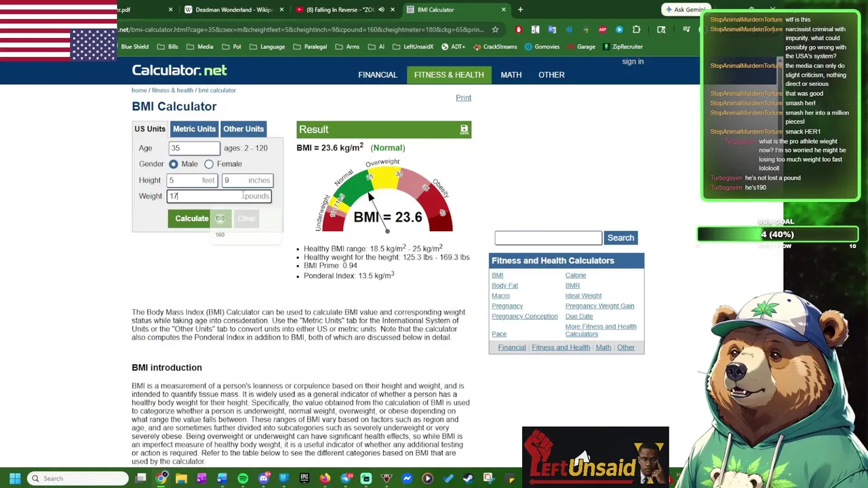Image resolution: width=868 pixels, height=488 pixels.
Task: Open Task View from the taskbar
Action: tap(141, 479)
